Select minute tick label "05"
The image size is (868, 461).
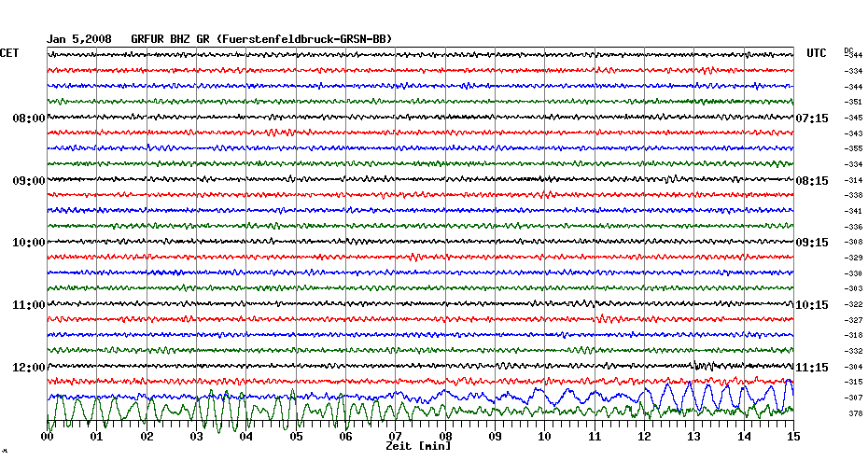[x=296, y=436]
